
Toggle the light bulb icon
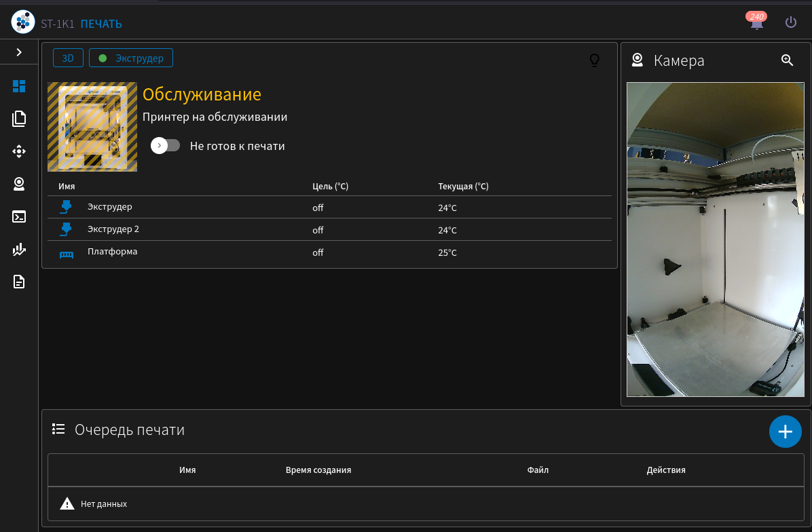point(595,60)
